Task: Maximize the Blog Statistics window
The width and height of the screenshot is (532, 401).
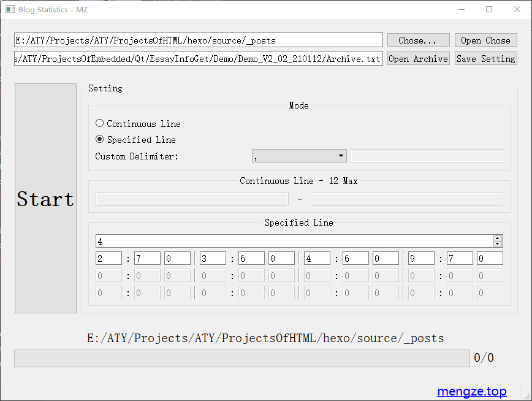Action: pos(489,9)
